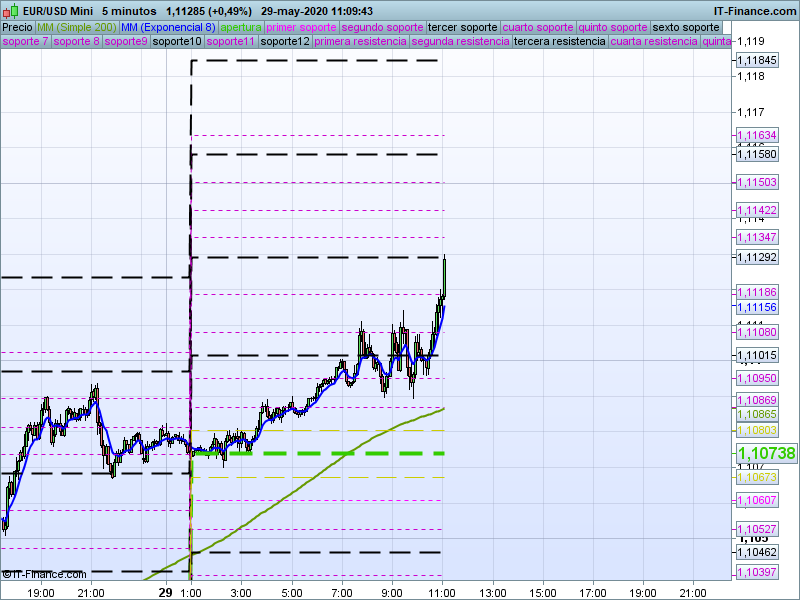800x600 pixels.
Task: Click the segundo soporte label
Action: 382,28
